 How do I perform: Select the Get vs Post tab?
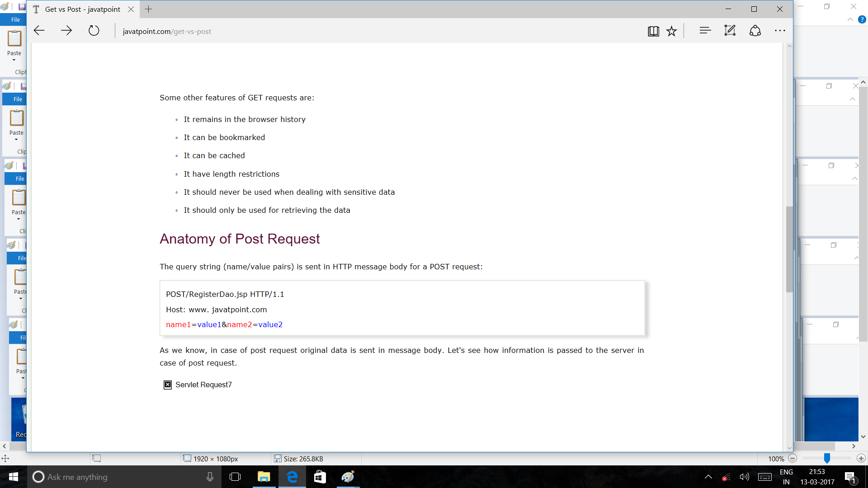tap(82, 9)
